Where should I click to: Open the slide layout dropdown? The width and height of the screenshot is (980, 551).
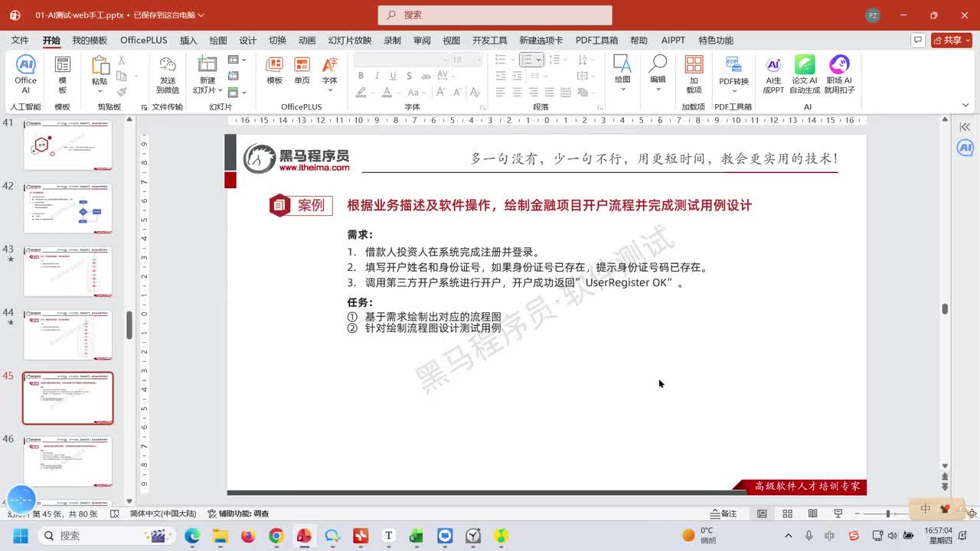(x=237, y=60)
